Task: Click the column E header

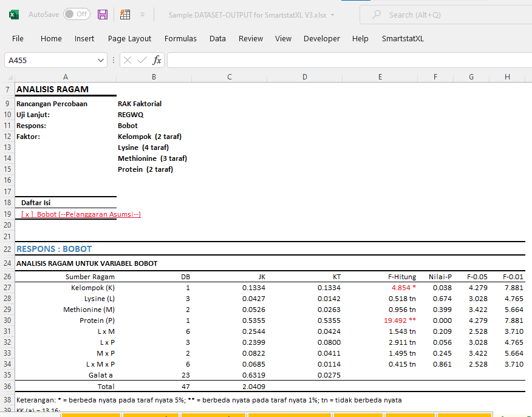Action: tap(380, 76)
